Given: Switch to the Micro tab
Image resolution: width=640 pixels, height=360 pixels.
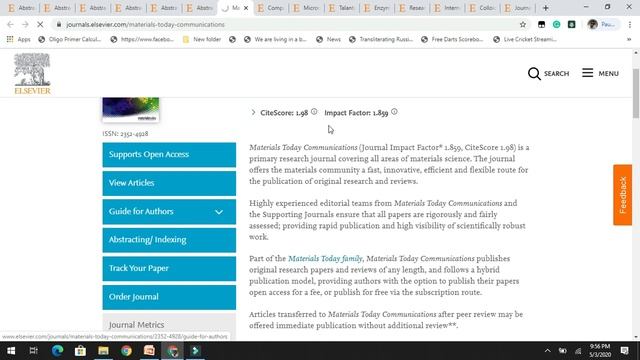Looking at the screenshot, I should coord(306,8).
